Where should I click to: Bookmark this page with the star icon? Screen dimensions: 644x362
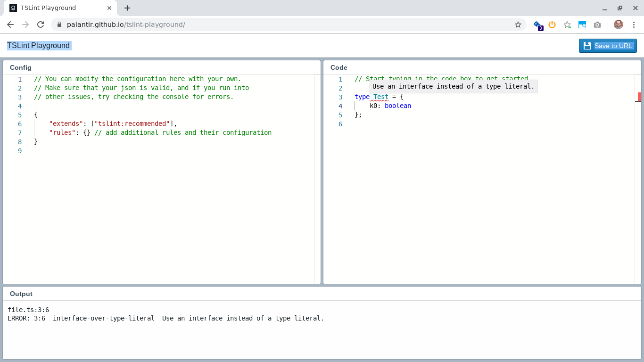(x=518, y=25)
